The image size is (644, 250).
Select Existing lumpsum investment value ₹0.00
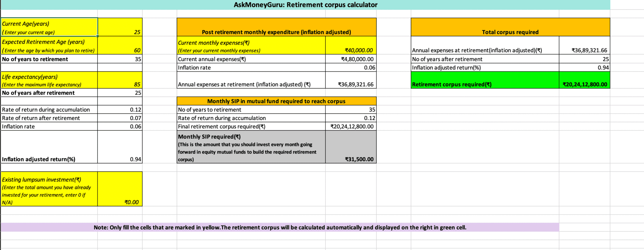point(120,189)
